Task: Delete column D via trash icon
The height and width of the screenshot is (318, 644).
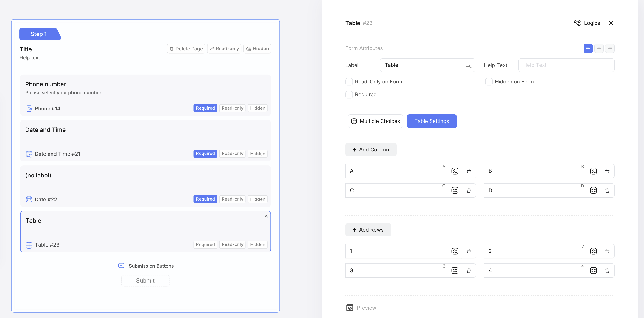Action: point(607,191)
